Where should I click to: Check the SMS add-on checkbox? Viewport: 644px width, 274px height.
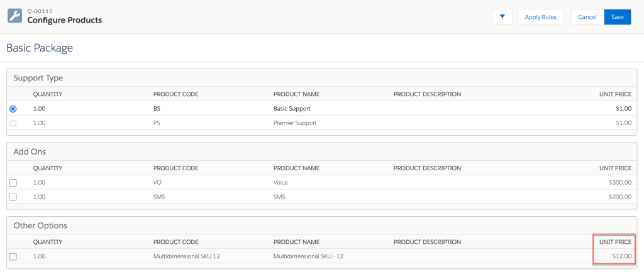[13, 197]
